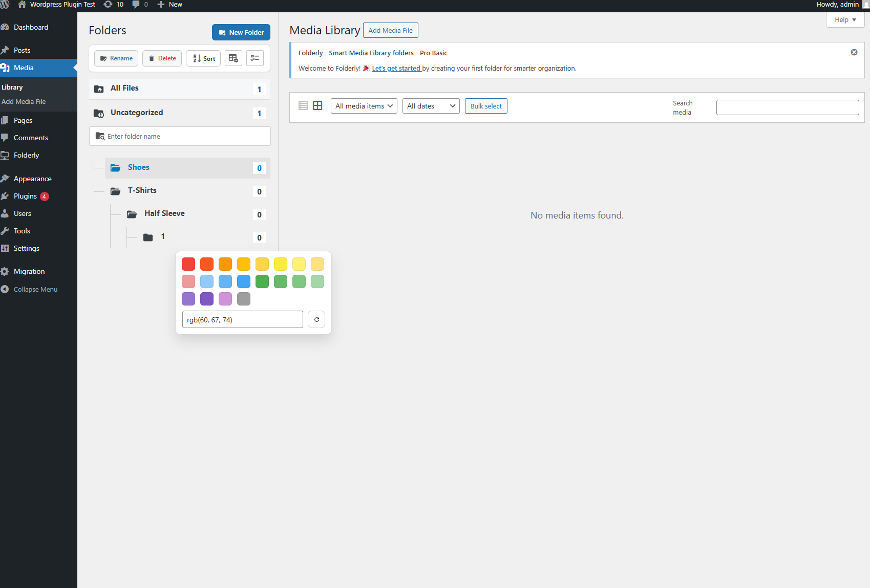Toggle the bulk select checklist icon
Image resolution: width=870 pixels, height=588 pixels.
255,58
